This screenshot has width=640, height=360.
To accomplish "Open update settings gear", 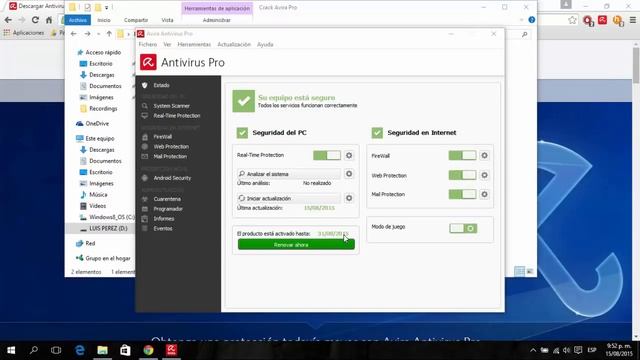I will point(349,198).
